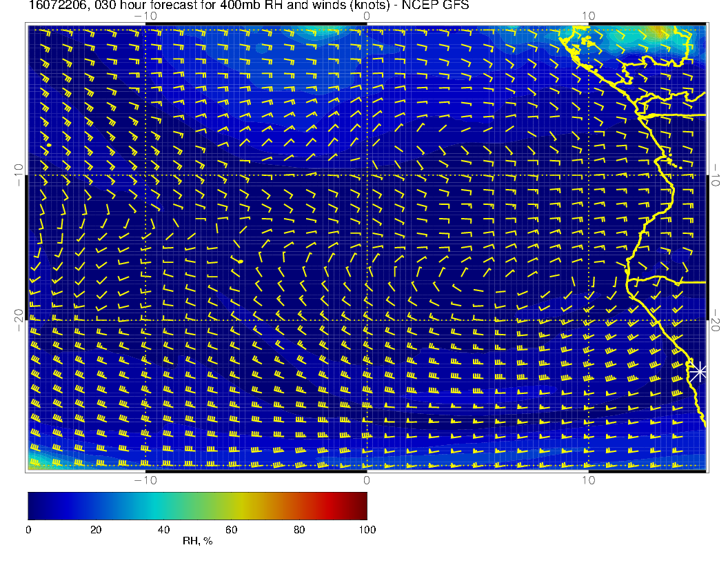The width and height of the screenshot is (728, 563).
Task: Click the 'RH, %' label under the colorbar
Action: (x=197, y=541)
